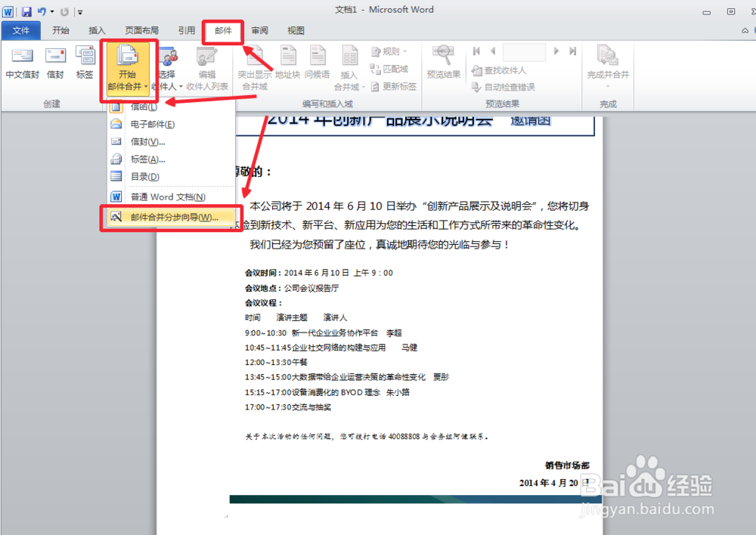This screenshot has height=535, width=756.
Task: Switch to the 审阅 ribbon tab
Action: [x=260, y=30]
